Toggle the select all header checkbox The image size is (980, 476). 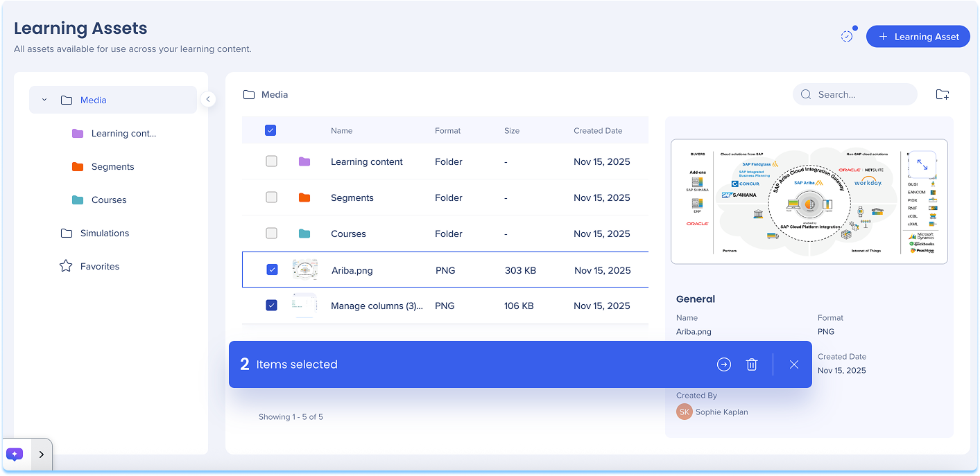click(271, 130)
